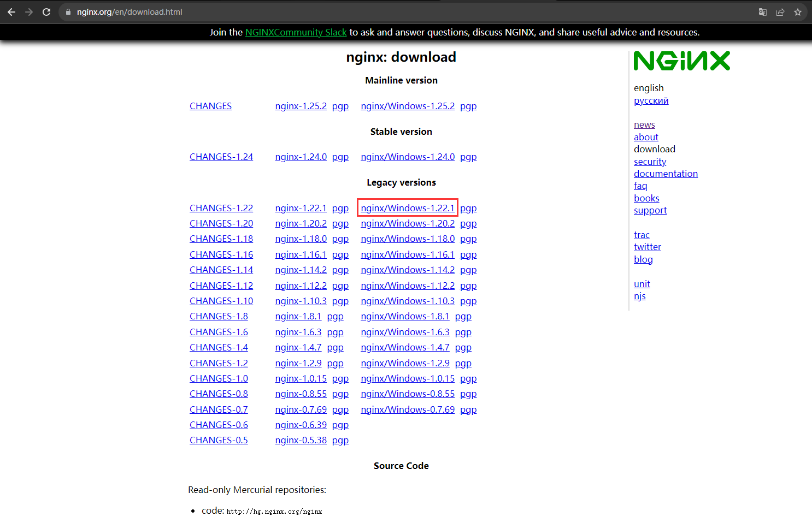Download nginx/Windows-1.24.0
This screenshot has width=812, height=517.
(408, 157)
